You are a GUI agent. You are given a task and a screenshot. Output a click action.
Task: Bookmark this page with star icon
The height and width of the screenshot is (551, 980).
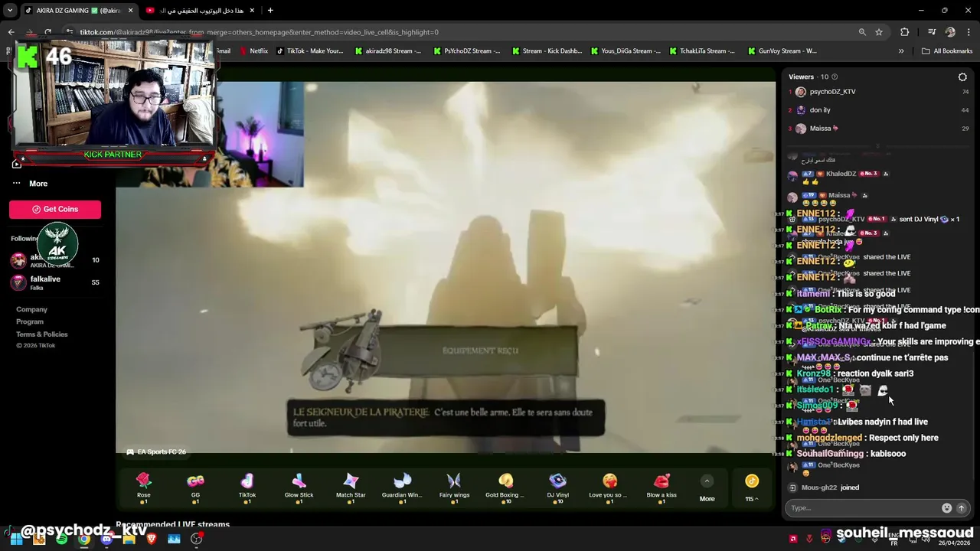coord(879,32)
